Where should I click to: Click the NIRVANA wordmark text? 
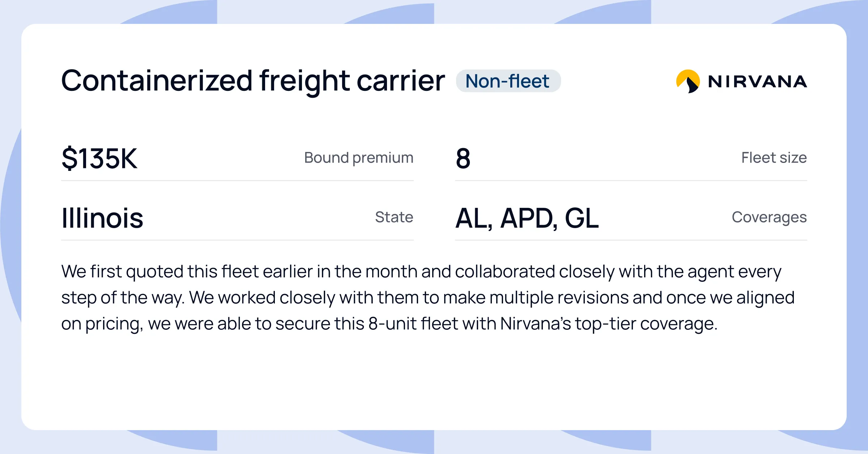coord(757,81)
